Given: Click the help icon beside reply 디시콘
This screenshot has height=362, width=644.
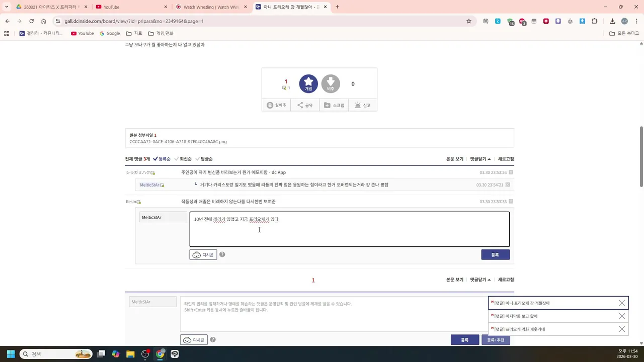Looking at the screenshot, I should point(222,254).
